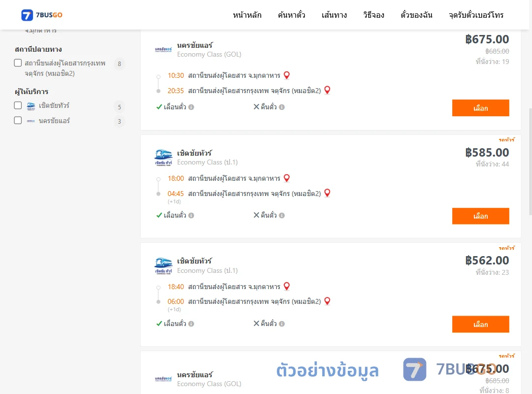This screenshot has width=532, height=394.
Task: Click the 04:45 arrival time
Action: 176,194
